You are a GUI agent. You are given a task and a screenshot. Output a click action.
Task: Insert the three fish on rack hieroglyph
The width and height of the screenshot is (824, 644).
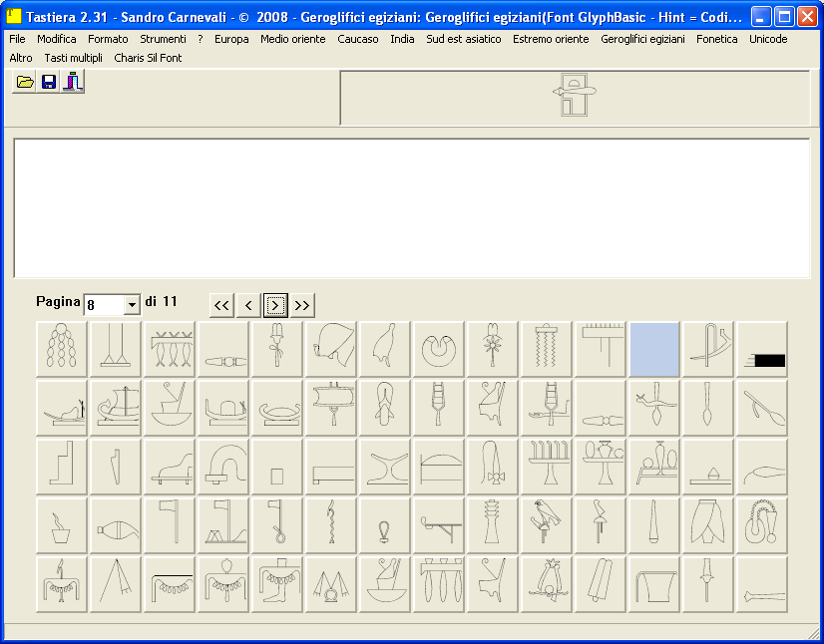170,349
